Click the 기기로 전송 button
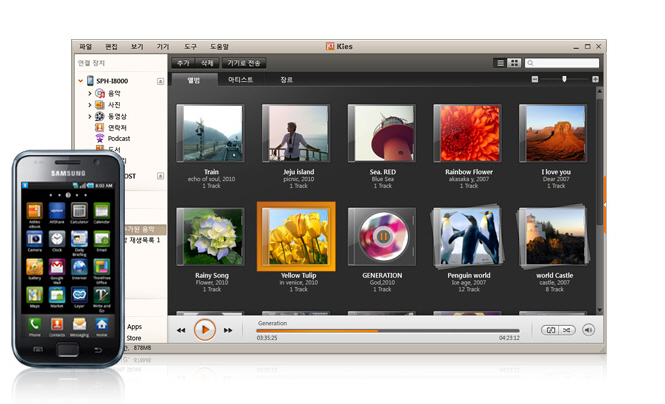The width and height of the screenshot is (665, 404). [244, 62]
